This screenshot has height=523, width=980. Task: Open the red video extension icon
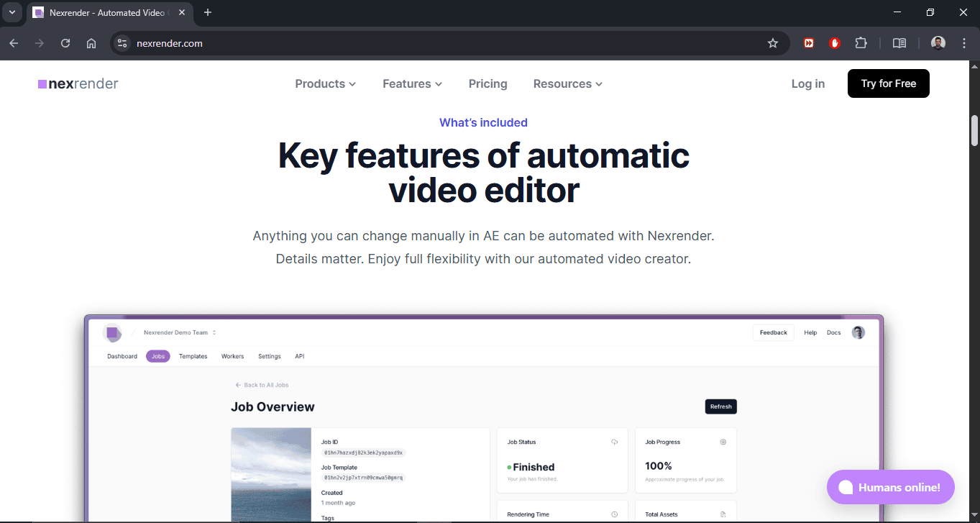(x=809, y=43)
